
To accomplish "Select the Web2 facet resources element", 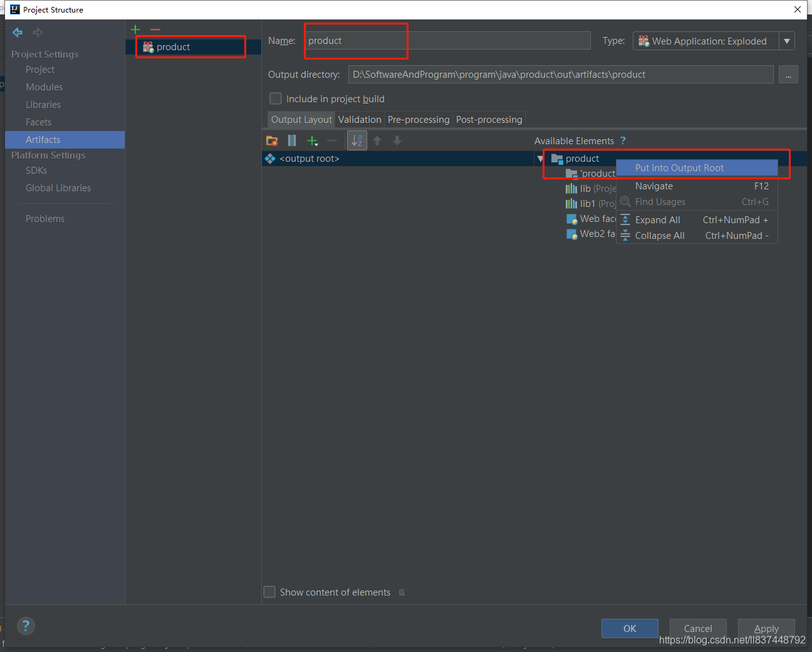I will coord(591,234).
